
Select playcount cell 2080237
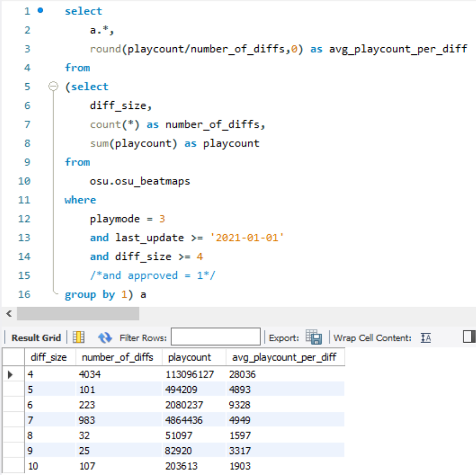pos(194,405)
